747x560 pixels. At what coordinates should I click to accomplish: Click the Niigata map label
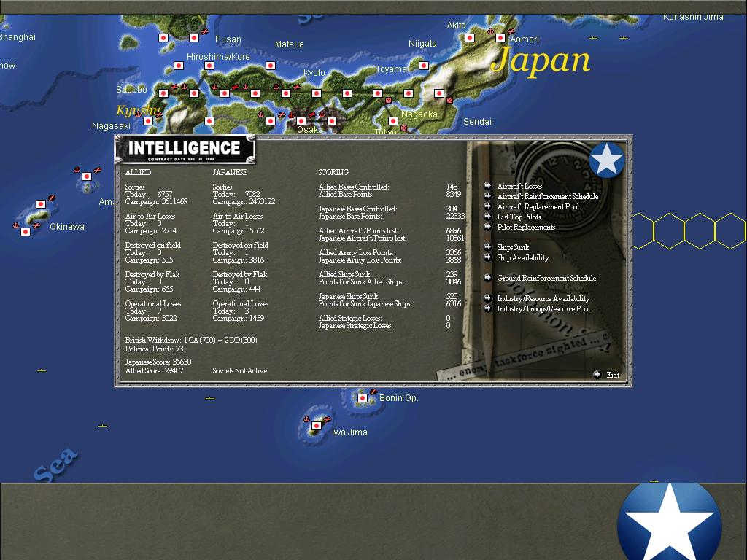(x=422, y=44)
